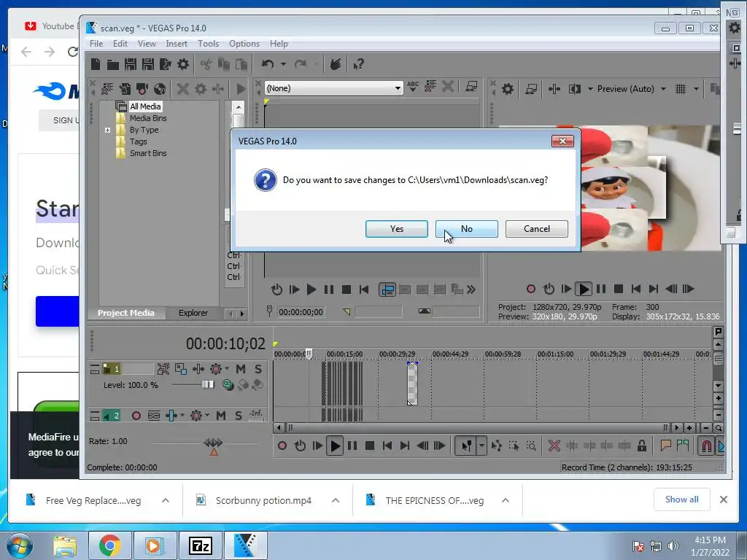Open Scorbunny potion.mp4 download menu chevron
The width and height of the screenshot is (747, 560).
click(x=336, y=500)
